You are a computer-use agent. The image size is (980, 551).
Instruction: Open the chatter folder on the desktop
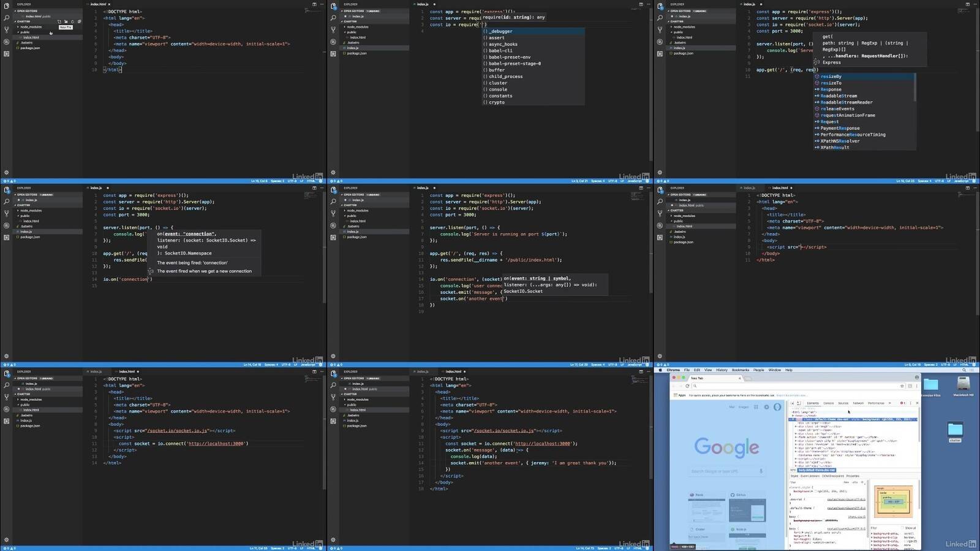coord(955,430)
